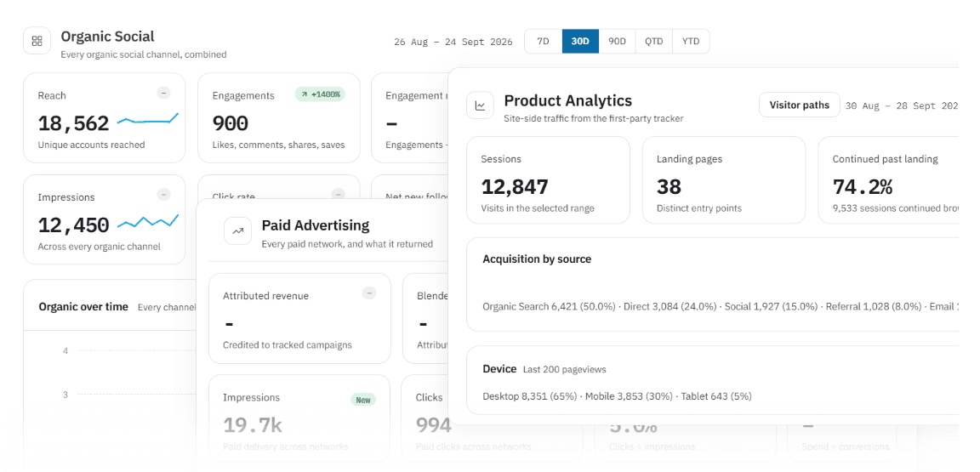The image size is (980, 472).
Task: Switch to the YTD range
Action: tap(691, 42)
